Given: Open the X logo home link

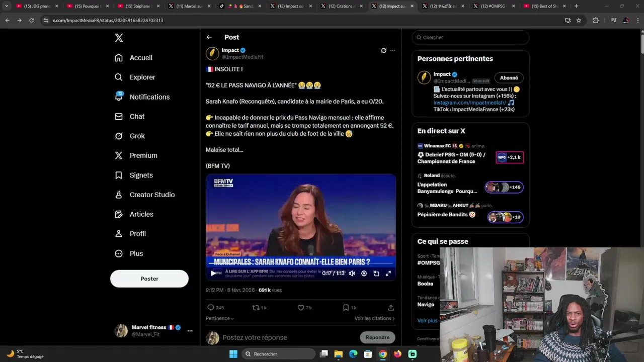Looking at the screenshot, I should (119, 38).
